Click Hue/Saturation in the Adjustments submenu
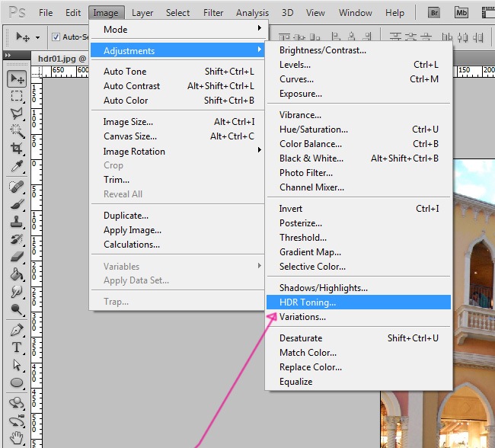This screenshot has height=448, width=495. (x=314, y=130)
